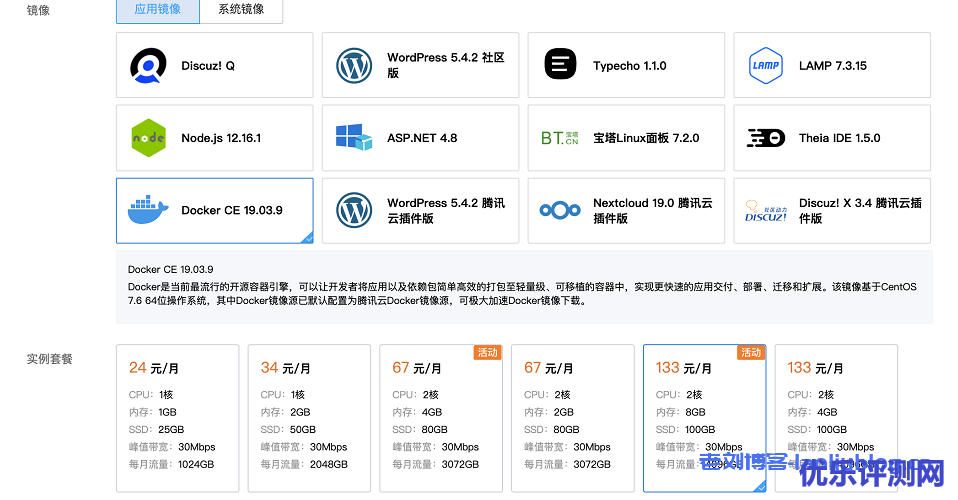Click the Docker whale icon
958x500 pixels.
pos(148,210)
